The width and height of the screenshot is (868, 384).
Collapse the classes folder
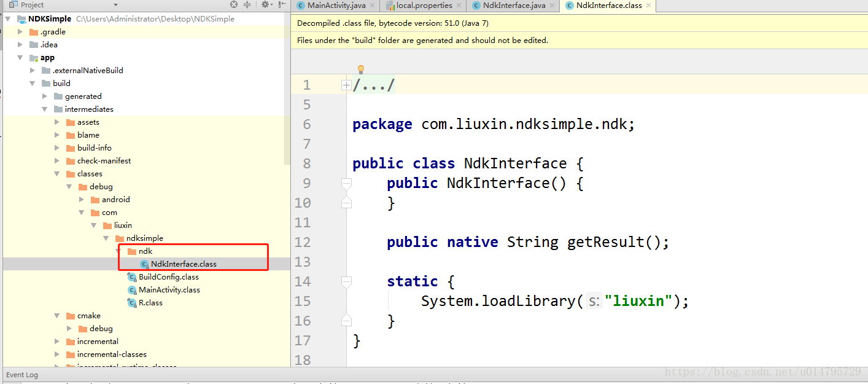click(57, 174)
